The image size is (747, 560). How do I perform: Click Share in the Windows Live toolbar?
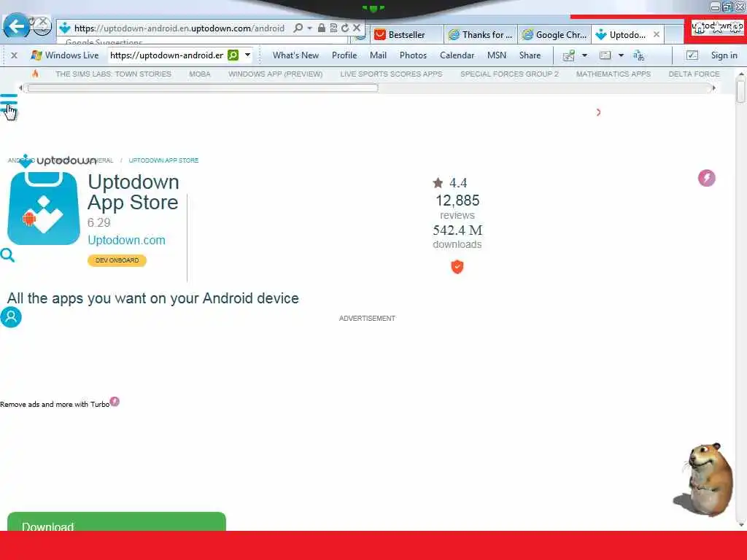(x=530, y=55)
